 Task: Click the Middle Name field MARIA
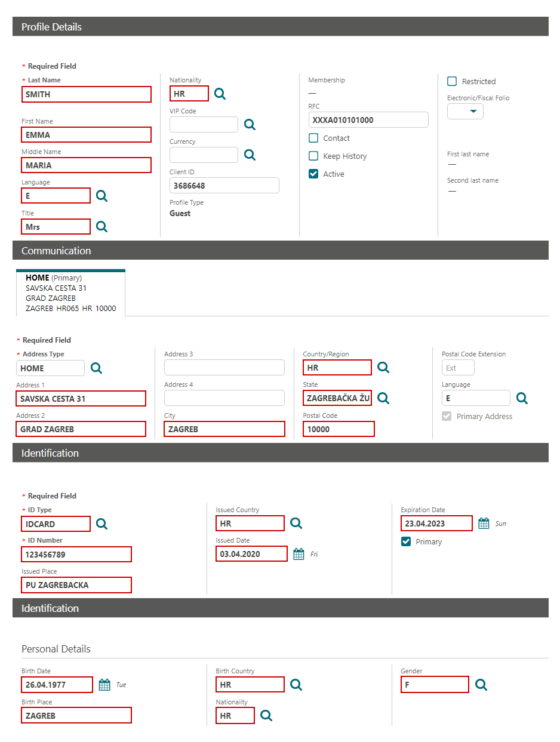click(86, 165)
